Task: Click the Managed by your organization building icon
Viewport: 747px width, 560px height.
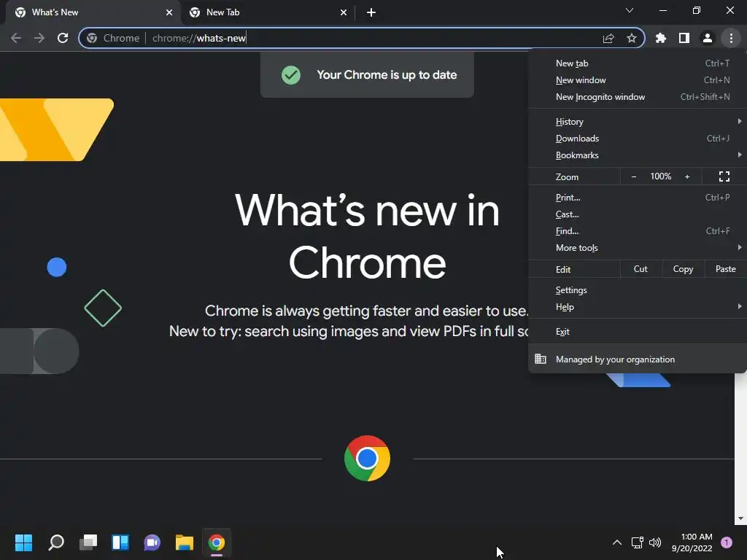Action: [x=541, y=359]
